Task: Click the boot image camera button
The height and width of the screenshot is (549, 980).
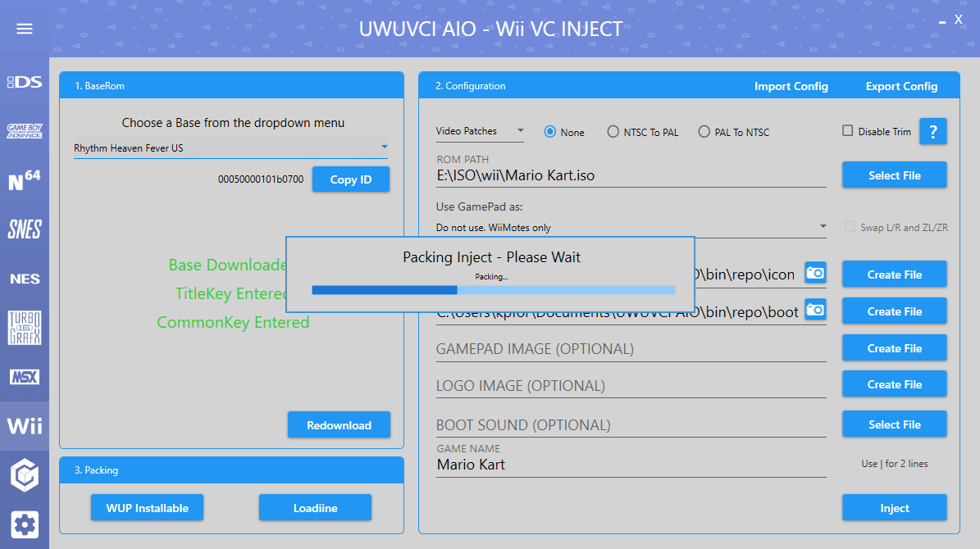Action: pyautogui.click(x=815, y=310)
